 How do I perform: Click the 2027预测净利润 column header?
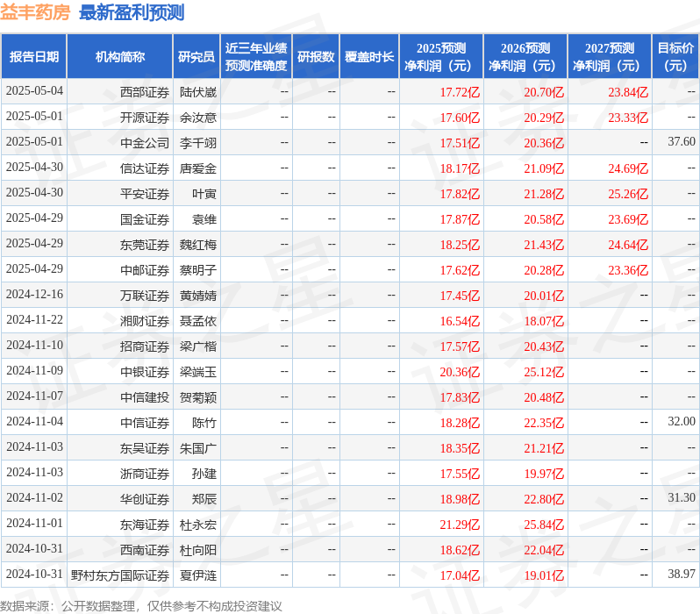(x=610, y=57)
